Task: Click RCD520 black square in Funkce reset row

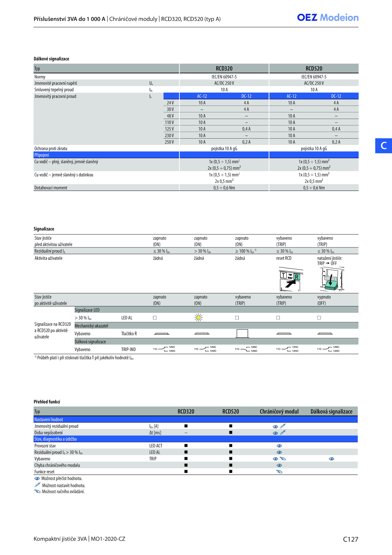Action: pyautogui.click(x=231, y=471)
